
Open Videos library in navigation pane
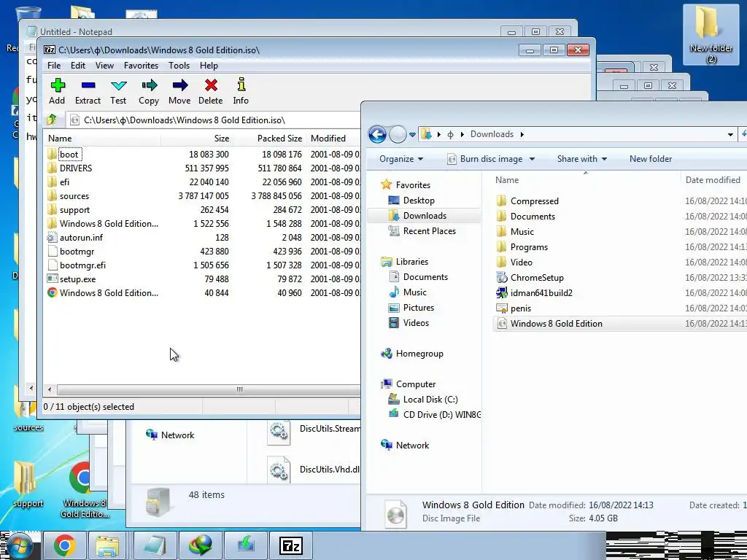click(409, 323)
